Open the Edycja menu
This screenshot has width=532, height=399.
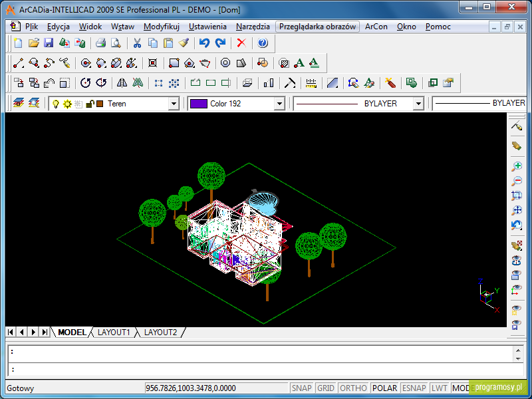pyautogui.click(x=59, y=27)
